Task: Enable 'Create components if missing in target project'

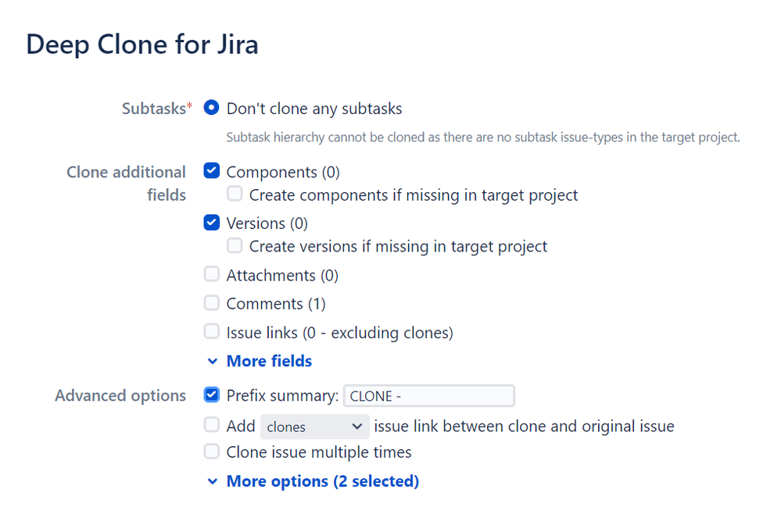Action: click(x=235, y=193)
